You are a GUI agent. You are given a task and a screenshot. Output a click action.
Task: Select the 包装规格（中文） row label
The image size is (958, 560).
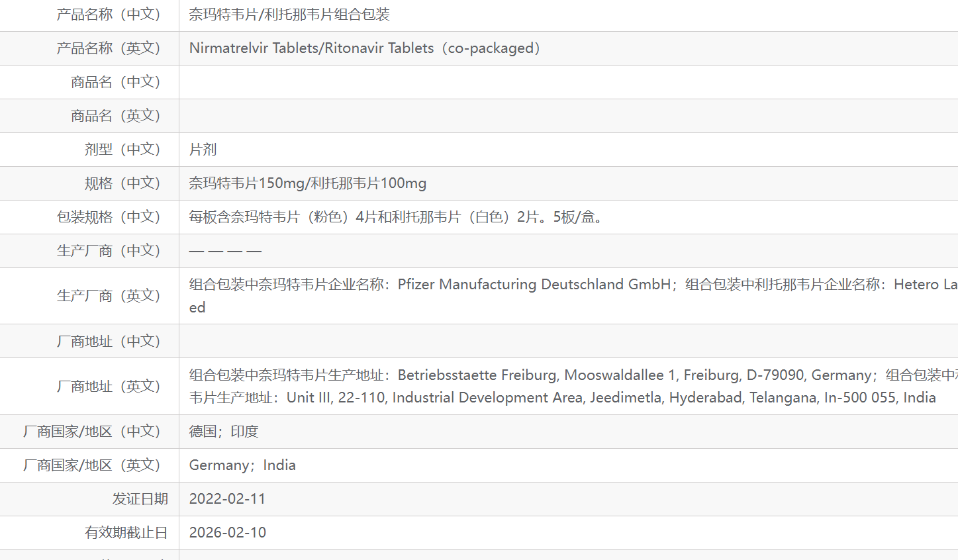(x=109, y=217)
